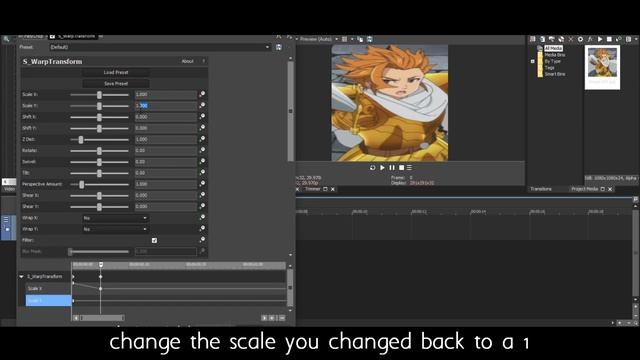640x360 pixels.
Task: Start preview in Project Media toolbar
Action: click(600, 39)
